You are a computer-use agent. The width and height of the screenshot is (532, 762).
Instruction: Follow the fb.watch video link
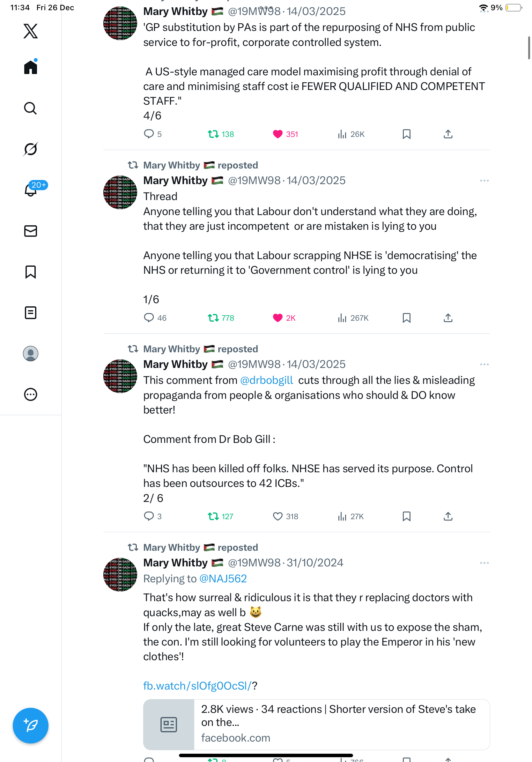(197, 686)
